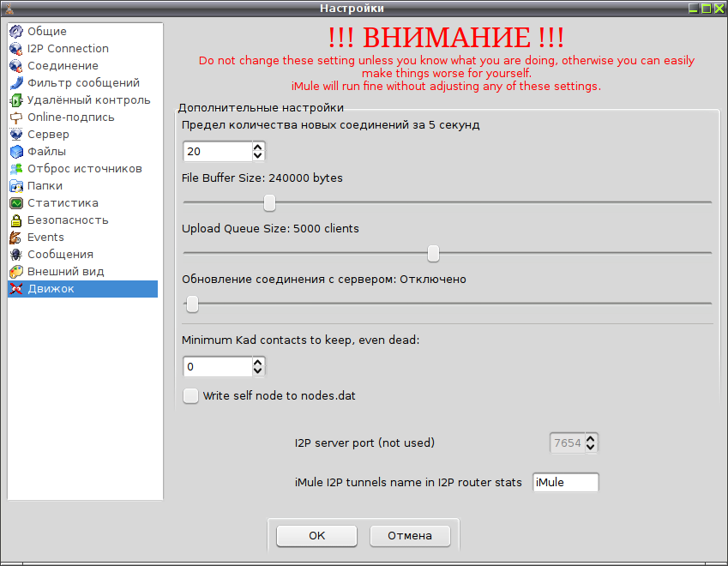This screenshot has height=566, width=728.
Task: Decrease new connections limit with down arrow
Action: (258, 156)
